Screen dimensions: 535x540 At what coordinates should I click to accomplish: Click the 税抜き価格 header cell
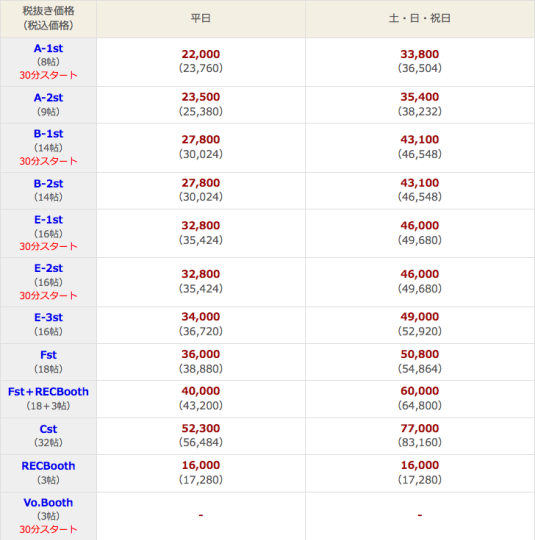48,18
